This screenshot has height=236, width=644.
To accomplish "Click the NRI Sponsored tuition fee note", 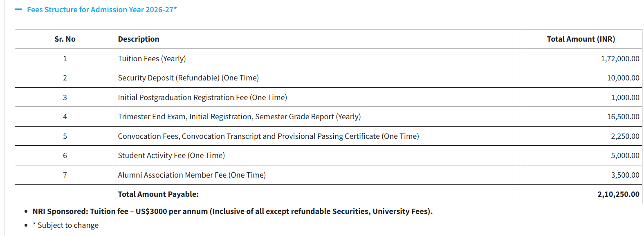I will (232, 212).
